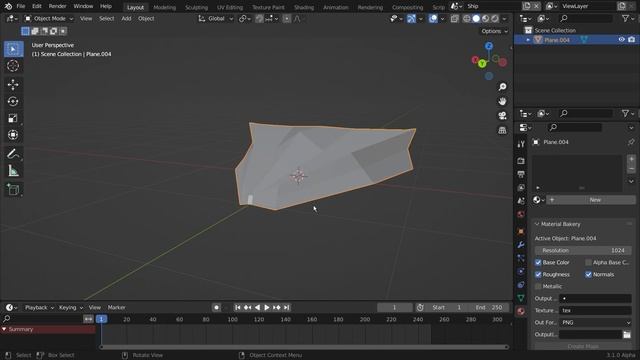Viewport: 640px width, 360px height.
Task: Open Object Constraints properties tab
Action: (521, 284)
